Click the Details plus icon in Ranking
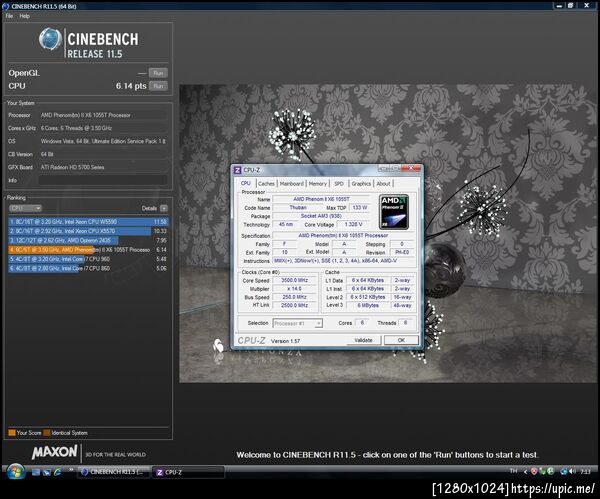This screenshot has width=600, height=499. [x=164, y=209]
